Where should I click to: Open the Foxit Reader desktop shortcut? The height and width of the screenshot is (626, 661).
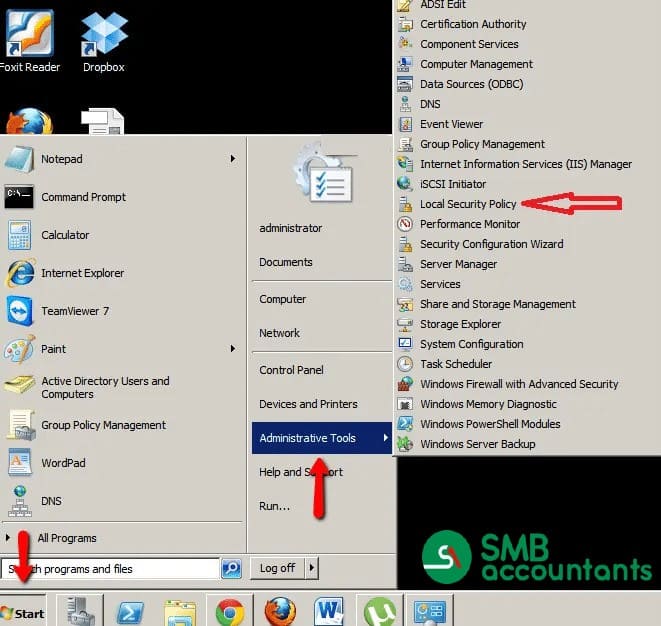[x=30, y=40]
